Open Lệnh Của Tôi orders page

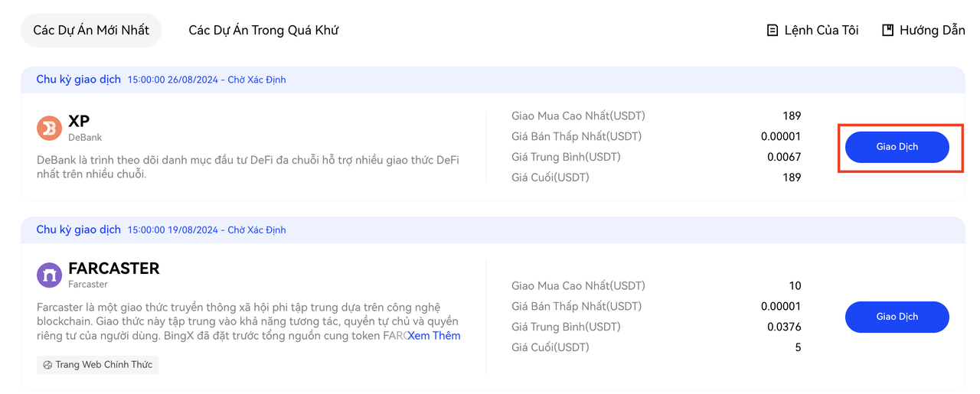point(812,31)
